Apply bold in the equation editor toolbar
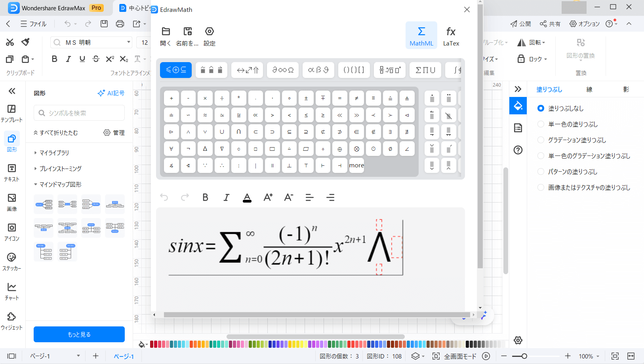Viewport: 644px width, 364px height. [x=205, y=197]
